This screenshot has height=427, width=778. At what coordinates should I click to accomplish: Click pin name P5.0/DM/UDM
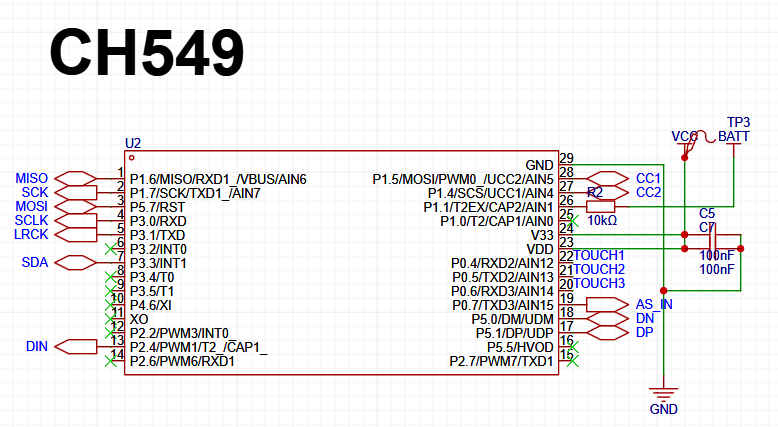(x=513, y=319)
